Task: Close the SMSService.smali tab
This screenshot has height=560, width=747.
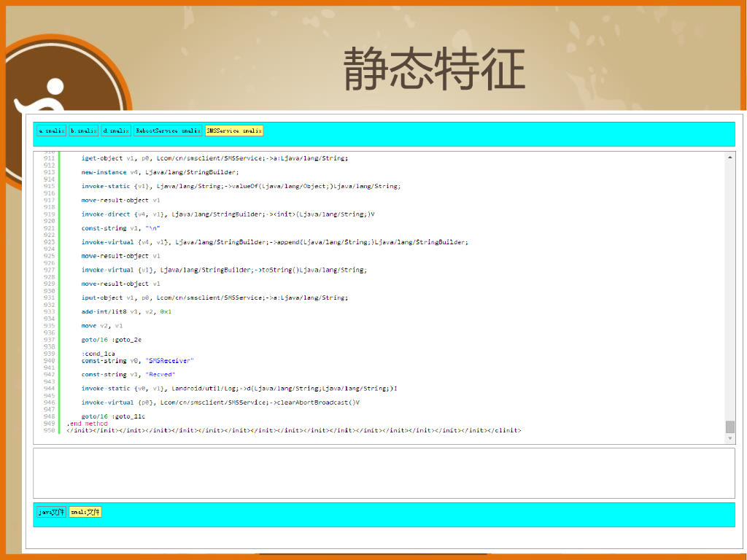Action: (260, 131)
